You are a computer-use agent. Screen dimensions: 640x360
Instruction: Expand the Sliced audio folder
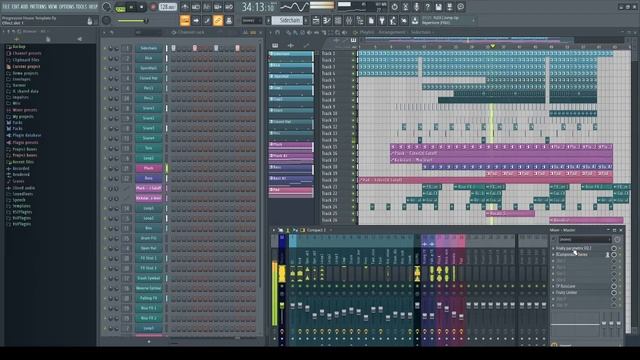click(20, 188)
